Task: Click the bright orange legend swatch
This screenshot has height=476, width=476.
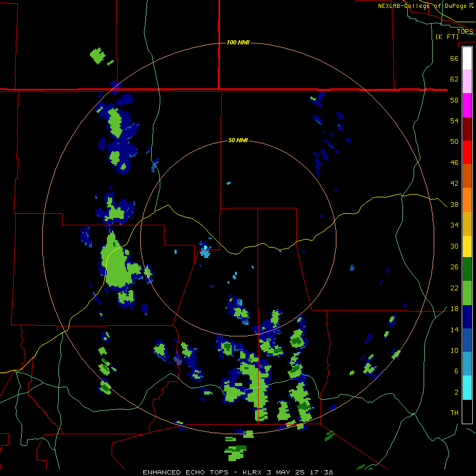Action: 467,200
